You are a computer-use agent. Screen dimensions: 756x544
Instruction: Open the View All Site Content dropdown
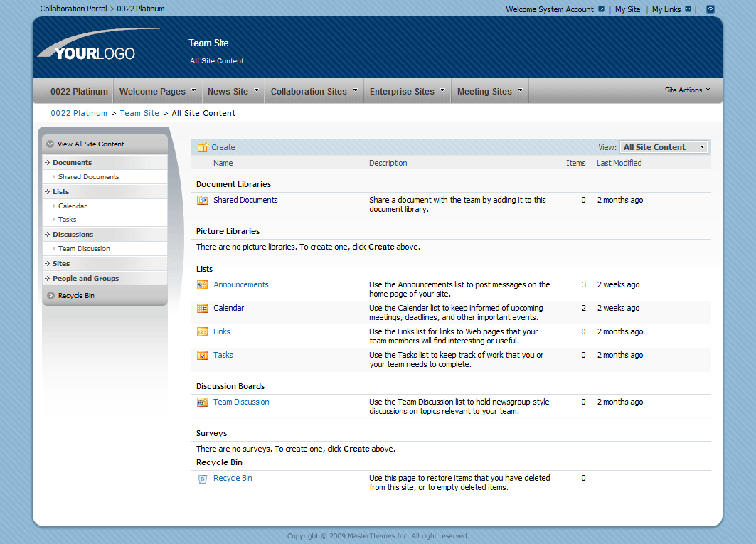pos(664,147)
